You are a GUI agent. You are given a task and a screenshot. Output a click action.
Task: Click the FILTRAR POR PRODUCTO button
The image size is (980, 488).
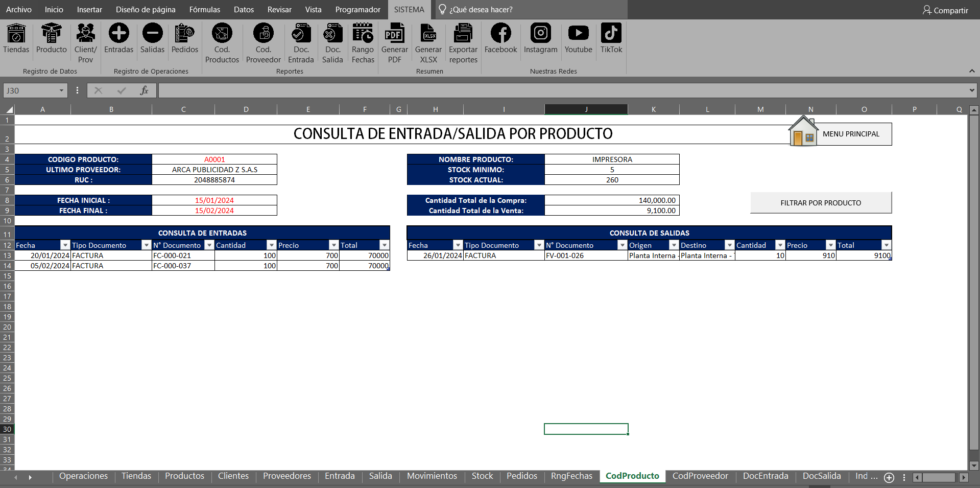click(821, 203)
